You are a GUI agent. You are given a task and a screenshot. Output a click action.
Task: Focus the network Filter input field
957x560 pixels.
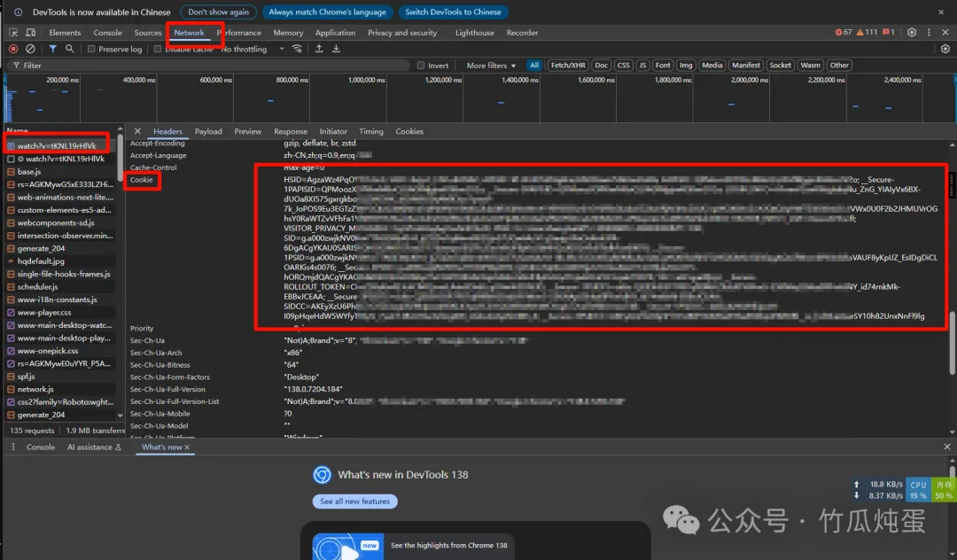click(211, 66)
